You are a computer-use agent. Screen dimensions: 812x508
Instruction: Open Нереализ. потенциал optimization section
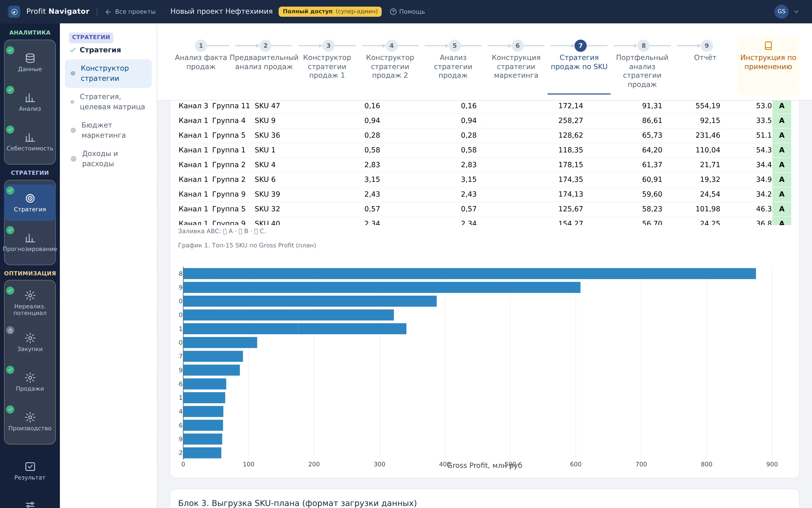30,302
